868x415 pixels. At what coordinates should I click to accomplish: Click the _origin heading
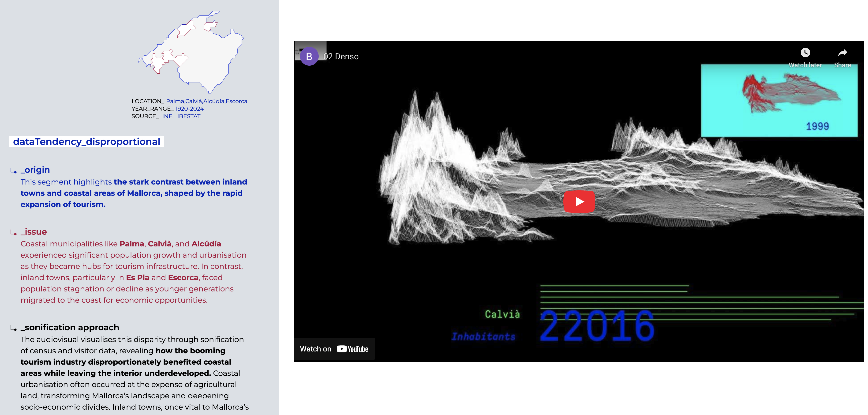pos(35,170)
